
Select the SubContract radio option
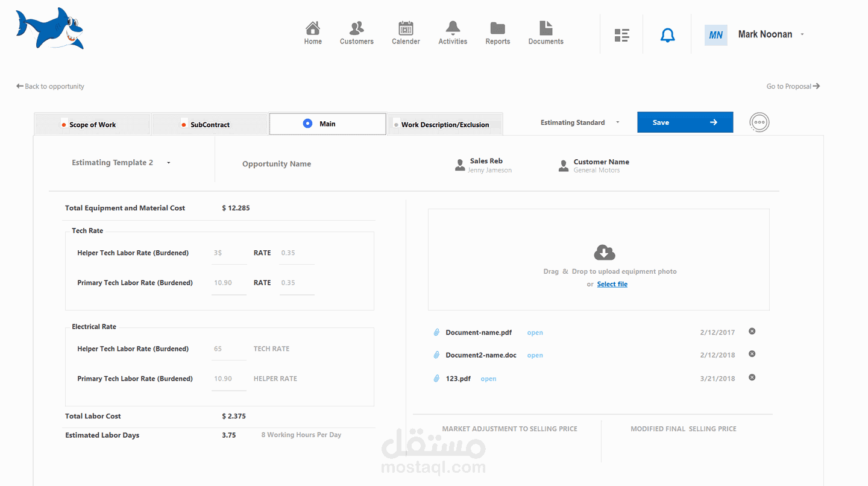pos(183,124)
